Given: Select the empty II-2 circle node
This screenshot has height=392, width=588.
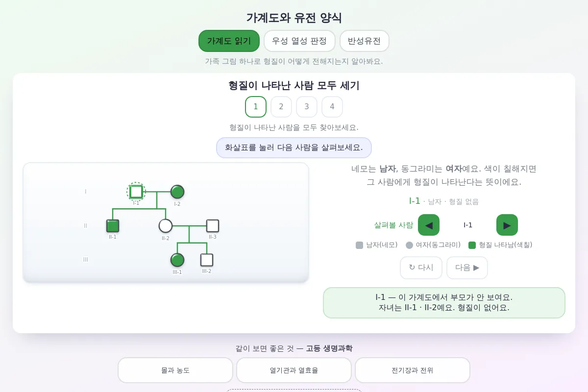Looking at the screenshot, I should point(166,226).
